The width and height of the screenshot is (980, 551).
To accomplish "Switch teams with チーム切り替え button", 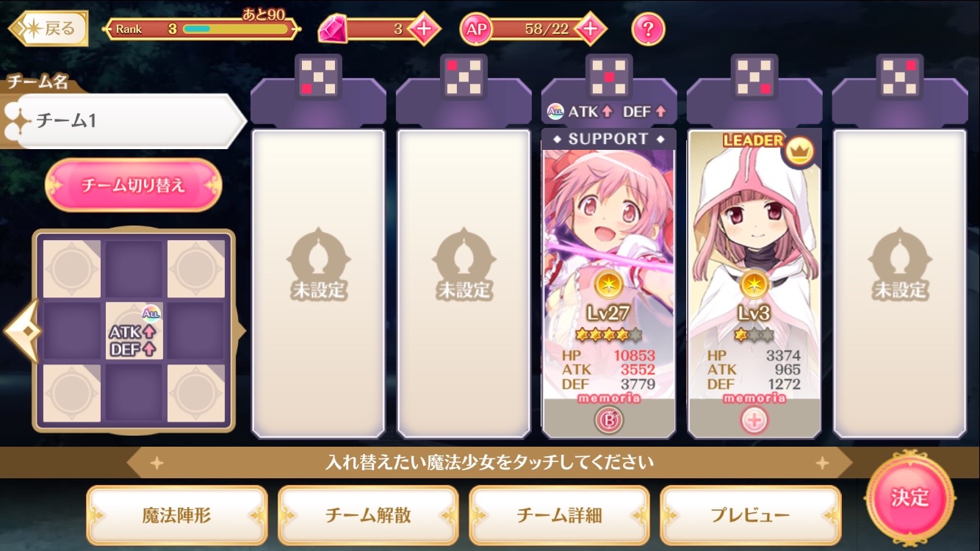I will 133,185.
